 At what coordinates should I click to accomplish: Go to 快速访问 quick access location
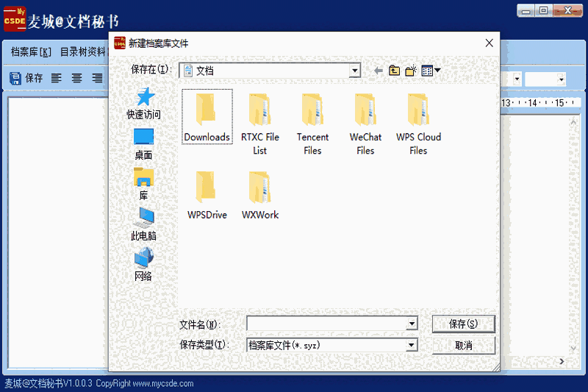[143, 104]
